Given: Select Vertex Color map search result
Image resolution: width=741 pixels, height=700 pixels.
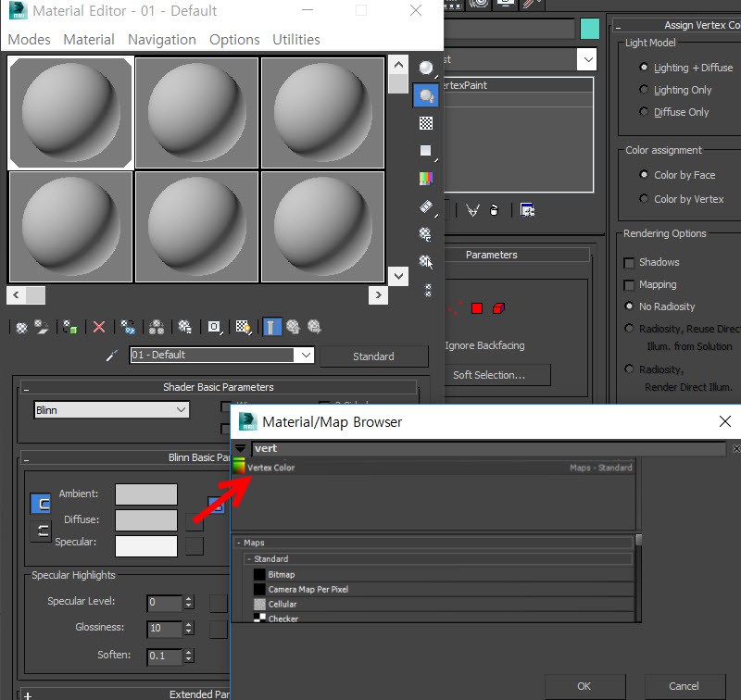Looking at the screenshot, I should click(433, 468).
